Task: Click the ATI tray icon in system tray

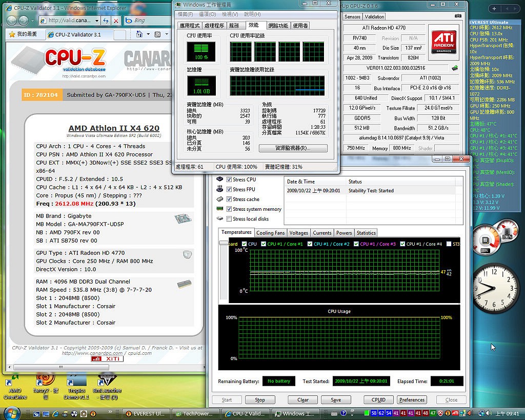Action: (455, 413)
